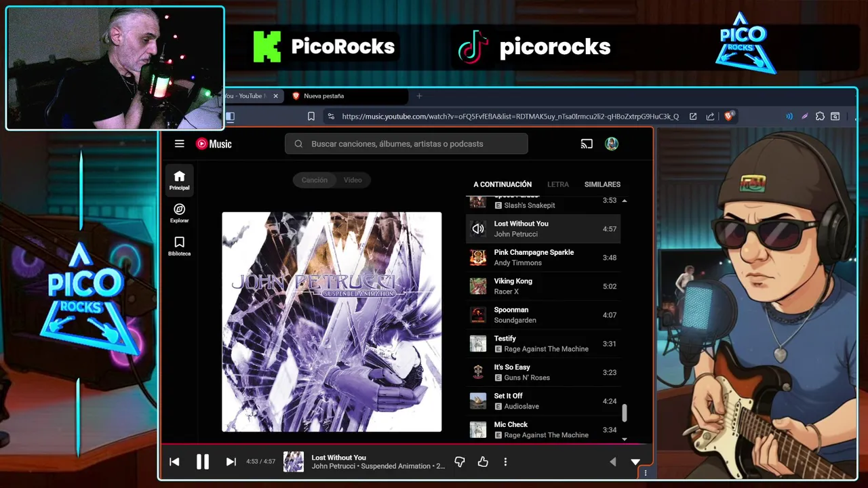This screenshot has width=868, height=488.
Task: Play Testify from the queue
Action: pos(543,344)
